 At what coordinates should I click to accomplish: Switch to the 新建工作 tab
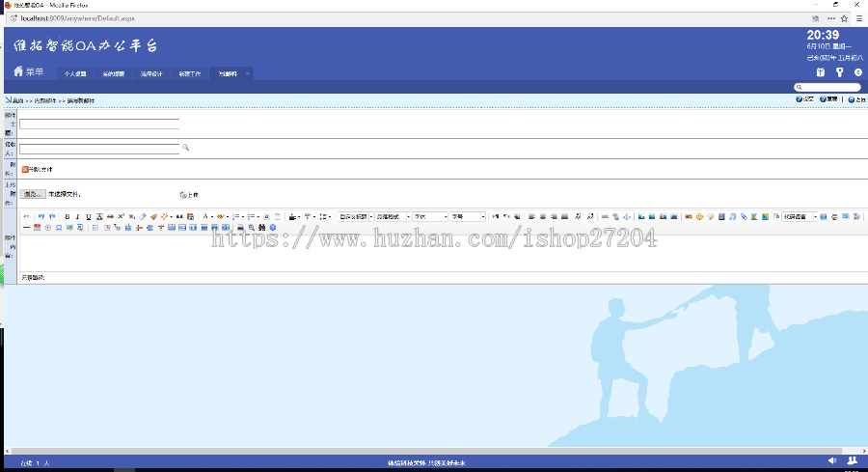click(189, 73)
